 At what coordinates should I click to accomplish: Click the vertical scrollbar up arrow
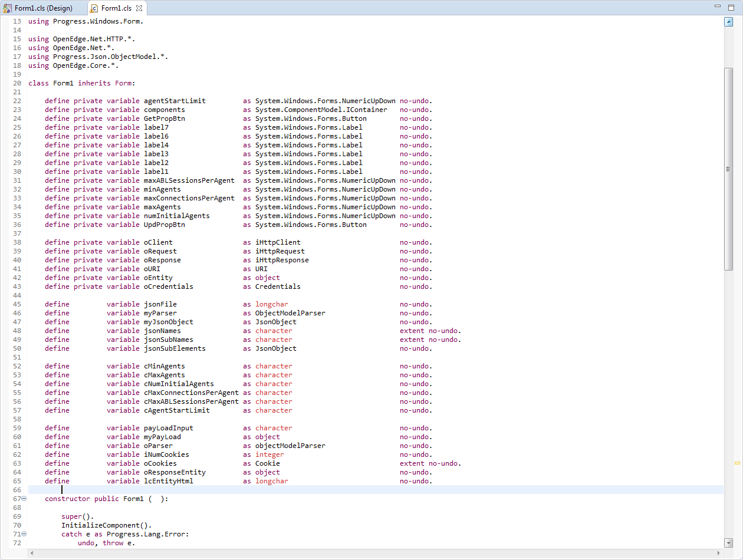728,22
